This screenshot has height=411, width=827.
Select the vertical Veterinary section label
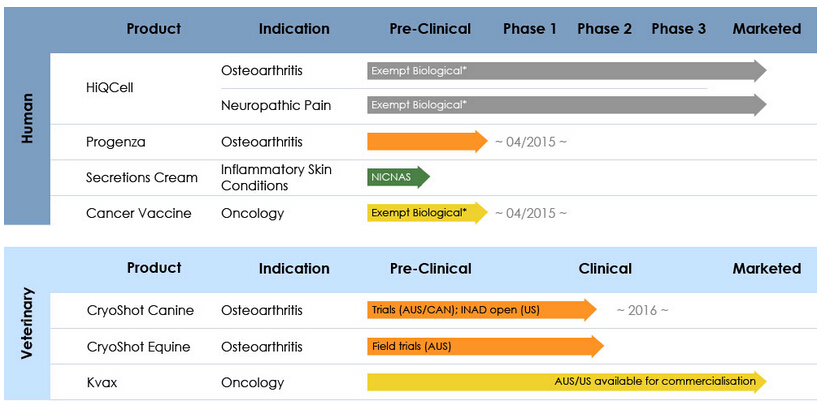coord(28,325)
